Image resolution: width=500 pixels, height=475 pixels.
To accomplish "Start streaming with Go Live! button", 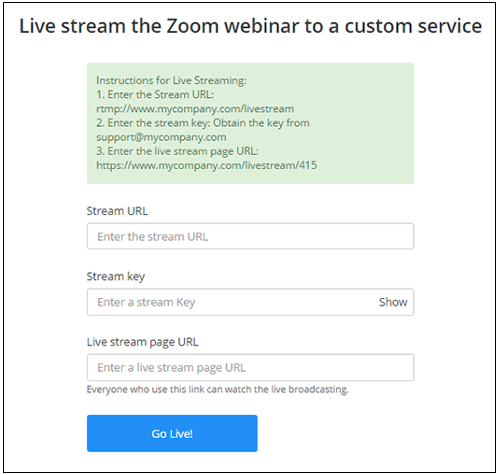I will [172, 433].
